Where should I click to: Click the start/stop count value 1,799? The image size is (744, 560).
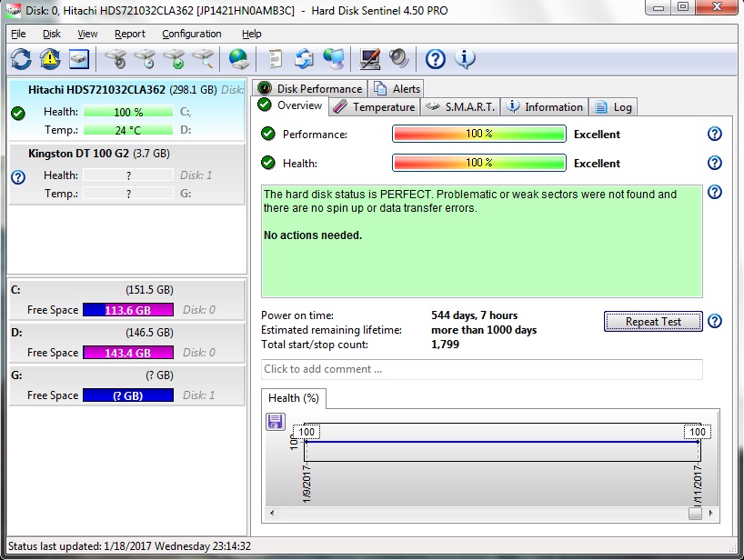(x=445, y=345)
